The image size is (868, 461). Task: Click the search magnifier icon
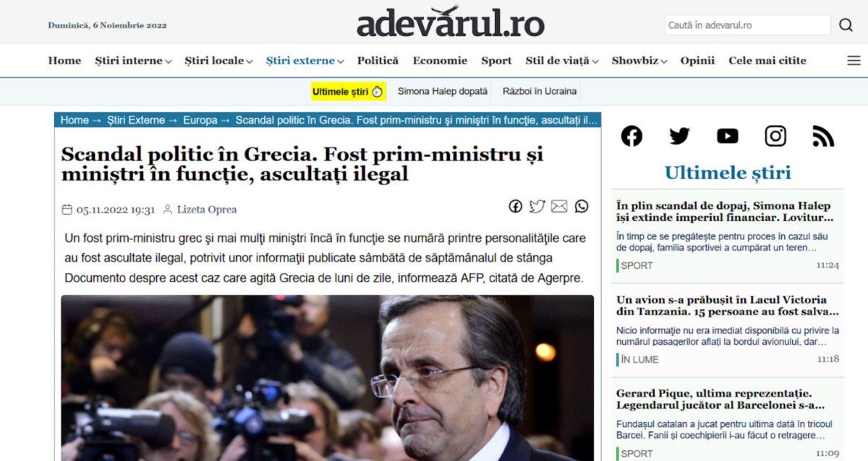(x=846, y=25)
